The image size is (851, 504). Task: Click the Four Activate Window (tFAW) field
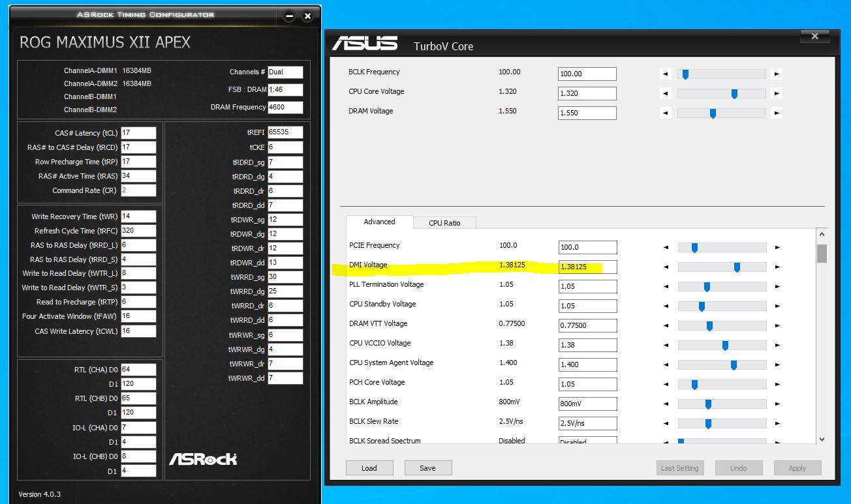(138, 316)
